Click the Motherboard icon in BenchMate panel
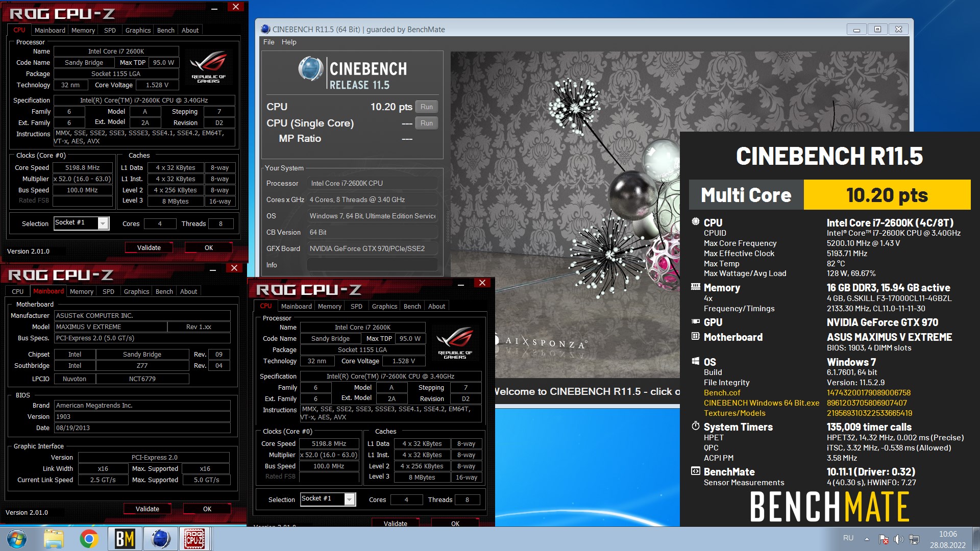Screen dimensions: 980x551 click(x=695, y=336)
